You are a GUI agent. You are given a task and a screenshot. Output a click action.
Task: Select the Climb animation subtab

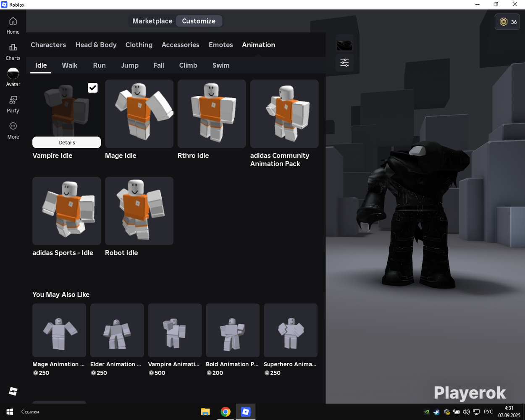tap(188, 66)
